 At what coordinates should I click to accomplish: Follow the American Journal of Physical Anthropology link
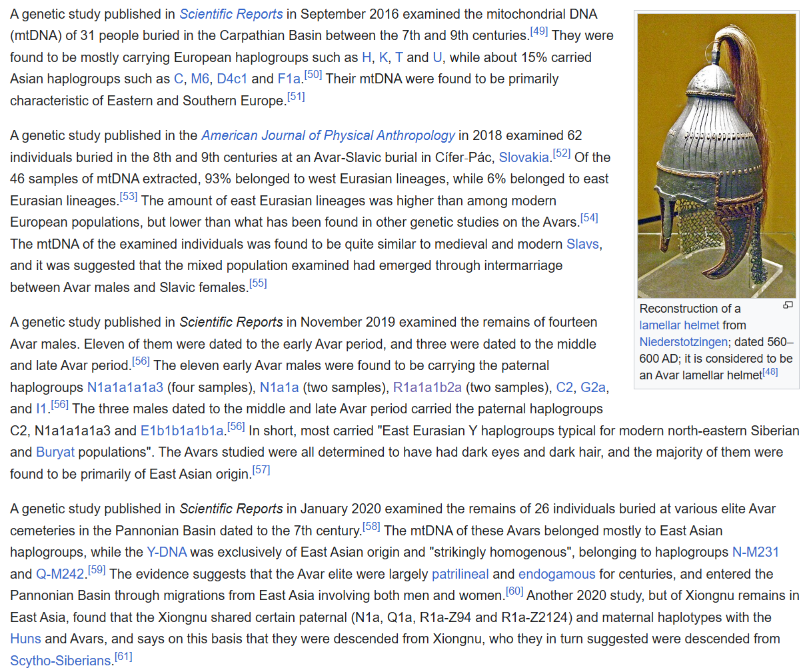(328, 135)
